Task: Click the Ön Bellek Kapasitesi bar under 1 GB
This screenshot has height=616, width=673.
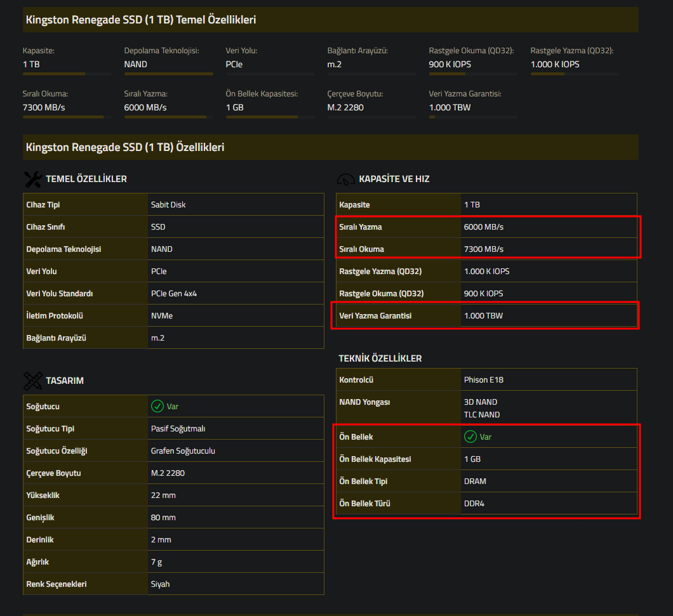Action: [270, 117]
